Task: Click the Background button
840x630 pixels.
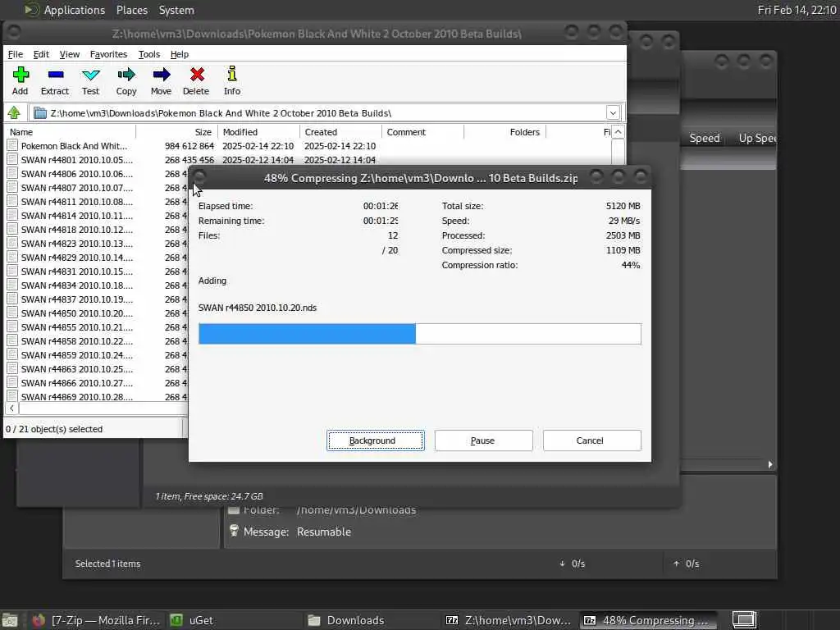Action: coord(376,441)
